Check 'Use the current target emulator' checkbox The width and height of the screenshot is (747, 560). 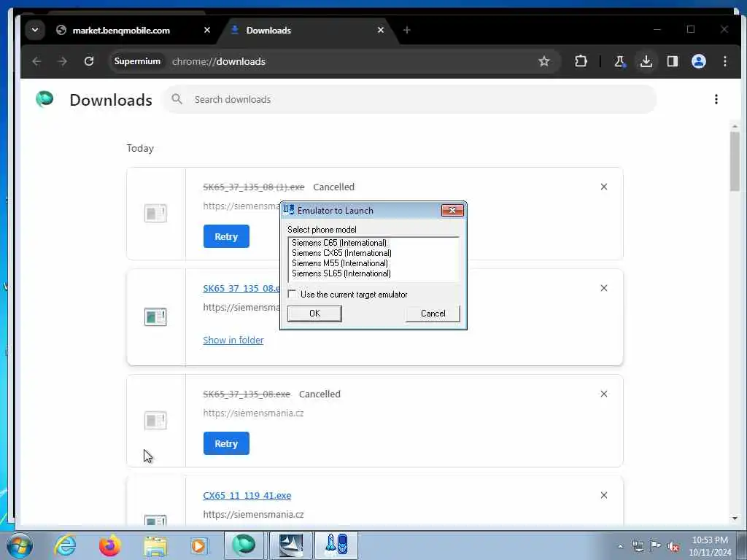tap(292, 294)
